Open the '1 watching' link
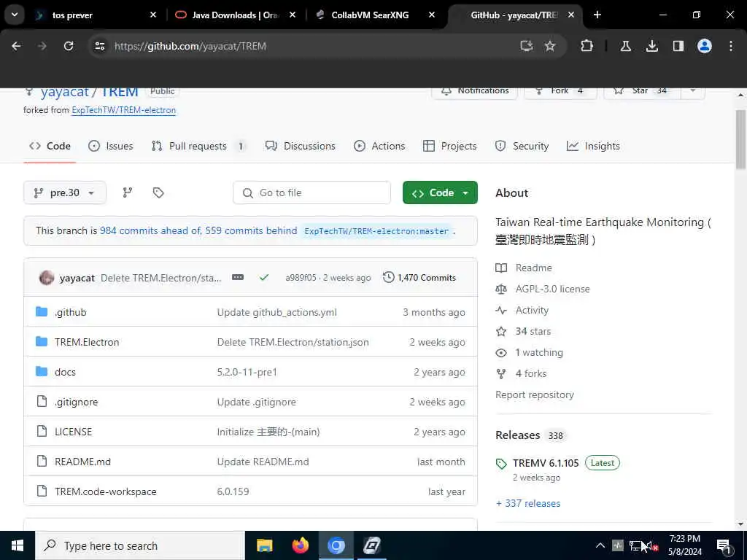 click(x=539, y=353)
